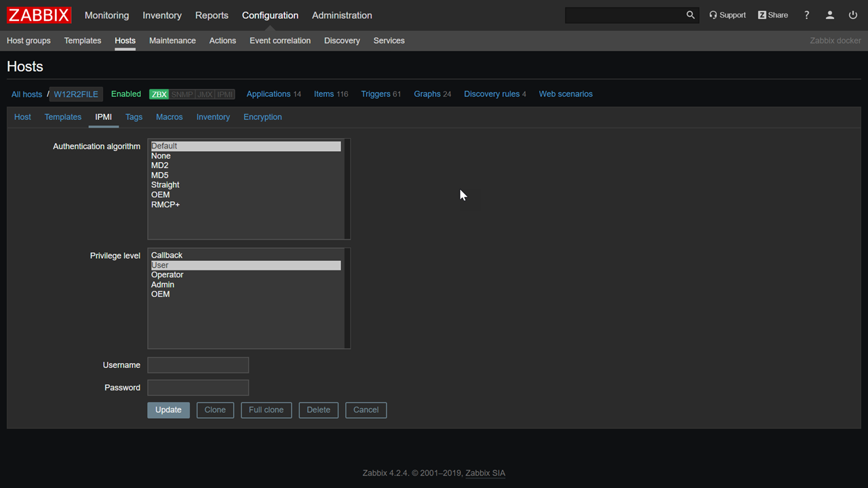The image size is (868, 488).
Task: Choose Admin privilege level
Action: pos(163,285)
